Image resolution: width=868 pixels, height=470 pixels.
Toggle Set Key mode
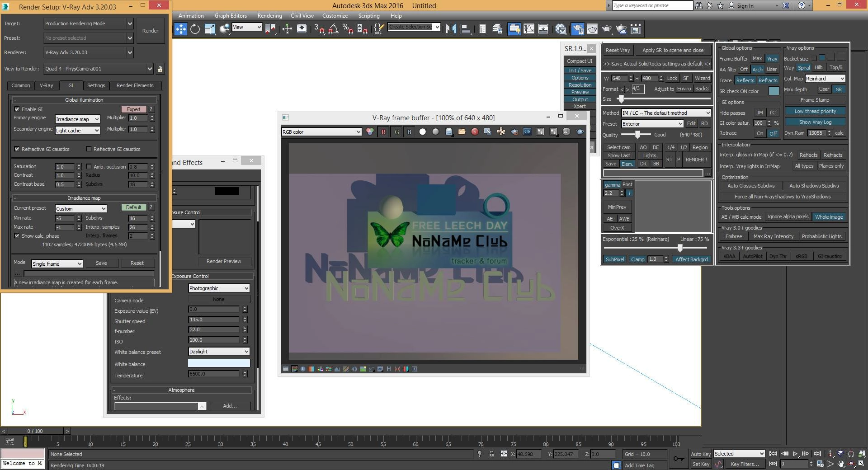(701, 464)
